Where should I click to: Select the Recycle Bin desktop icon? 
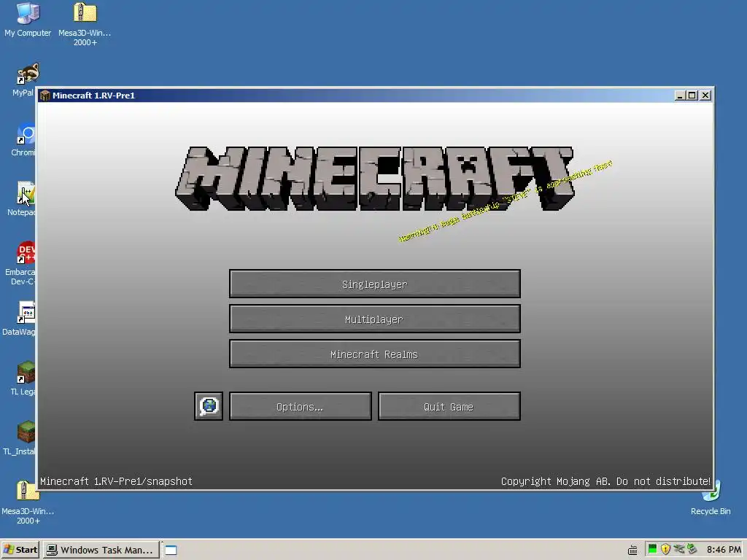711,497
